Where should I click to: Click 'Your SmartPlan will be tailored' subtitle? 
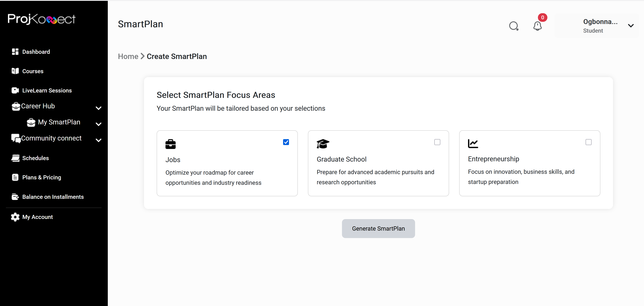pos(241,108)
